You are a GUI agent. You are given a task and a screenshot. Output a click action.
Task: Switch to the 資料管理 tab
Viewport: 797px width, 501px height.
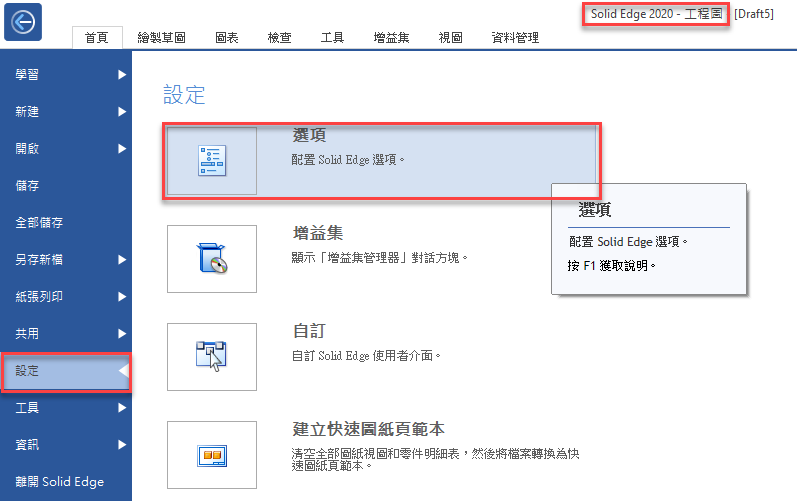tap(515, 38)
